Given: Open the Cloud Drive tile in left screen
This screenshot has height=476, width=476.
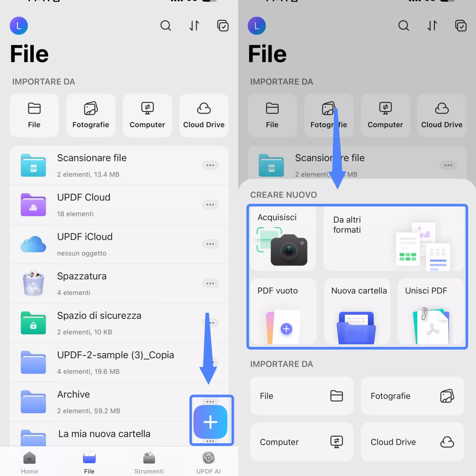Looking at the screenshot, I should click(204, 115).
